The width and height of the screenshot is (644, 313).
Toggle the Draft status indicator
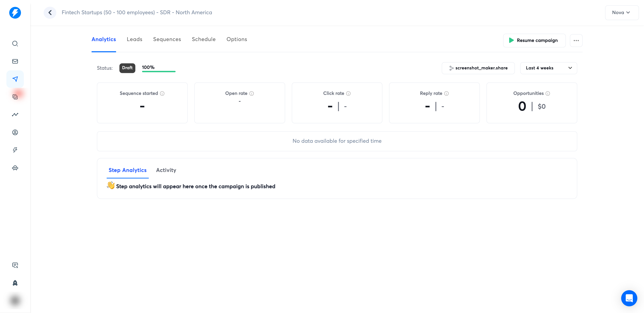pos(127,67)
